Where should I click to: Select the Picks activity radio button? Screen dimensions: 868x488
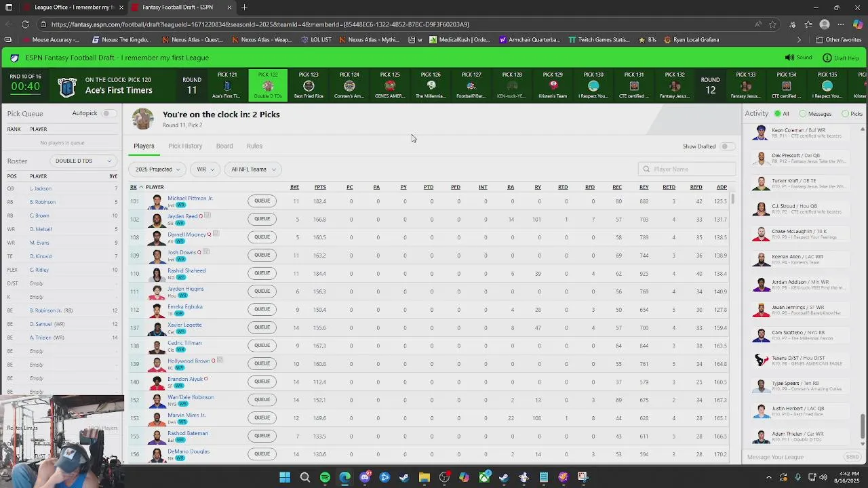[x=846, y=114]
